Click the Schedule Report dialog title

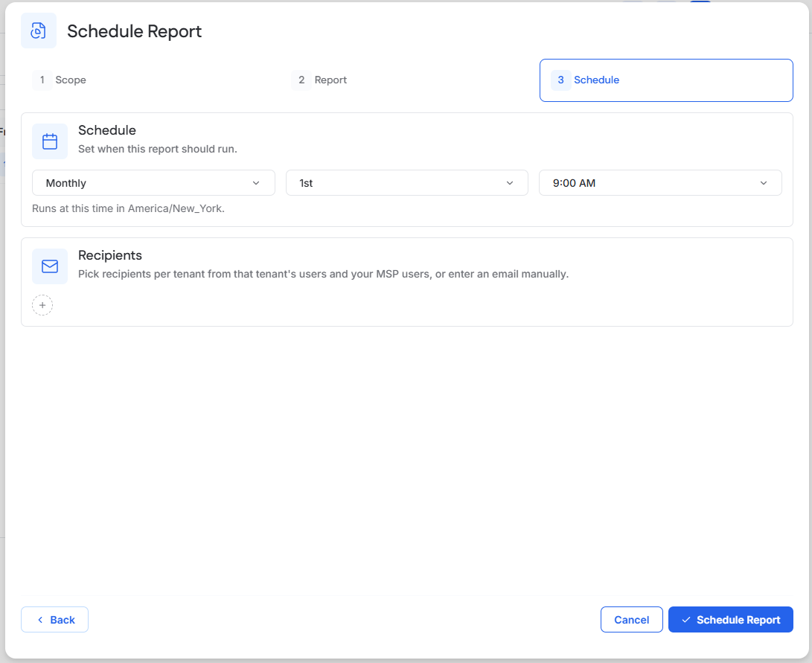click(135, 31)
